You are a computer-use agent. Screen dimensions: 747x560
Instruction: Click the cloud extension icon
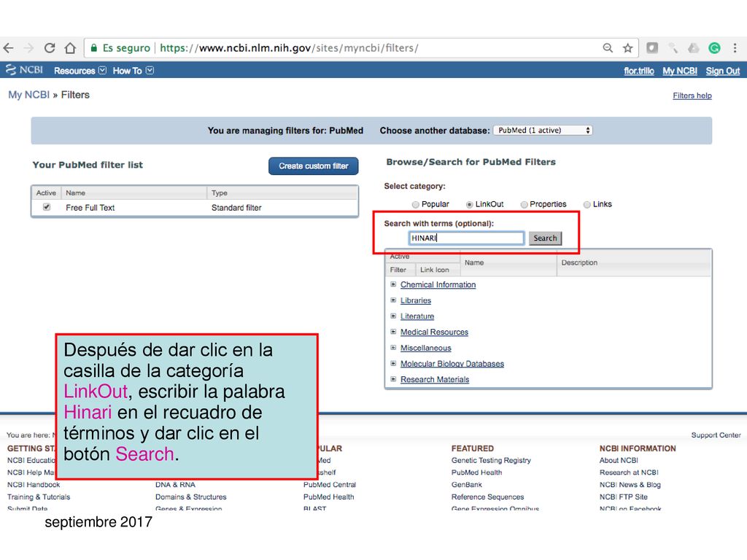(x=693, y=48)
